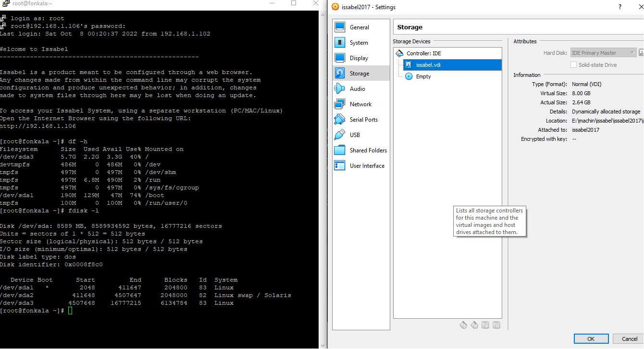Image resolution: width=644 pixels, height=349 pixels.
Task: Open the Shared Folders section
Action: click(368, 150)
